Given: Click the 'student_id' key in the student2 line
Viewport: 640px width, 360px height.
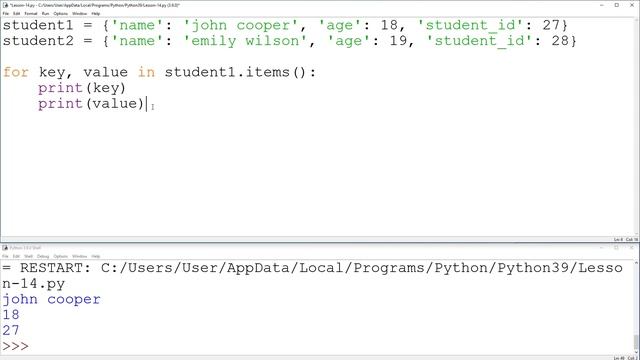Looking at the screenshot, I should pyautogui.click(x=479, y=41).
